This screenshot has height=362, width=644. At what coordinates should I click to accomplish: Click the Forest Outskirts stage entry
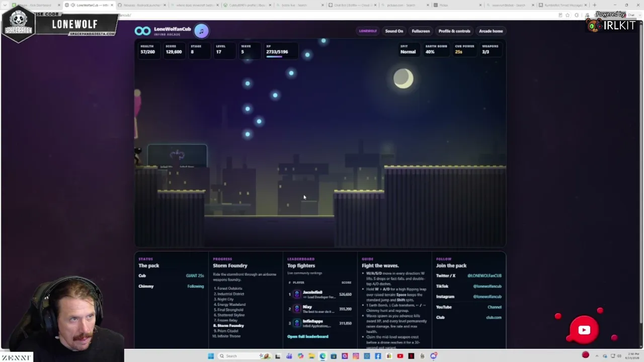[229, 289]
